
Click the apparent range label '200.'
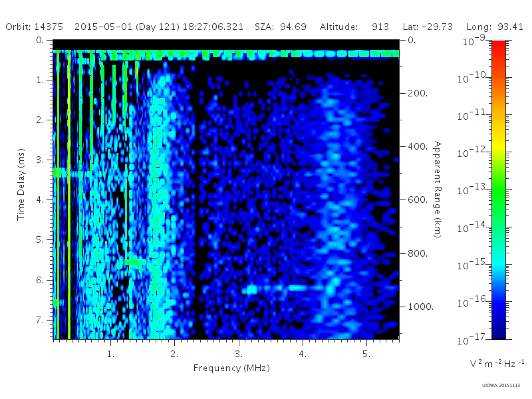[418, 93]
